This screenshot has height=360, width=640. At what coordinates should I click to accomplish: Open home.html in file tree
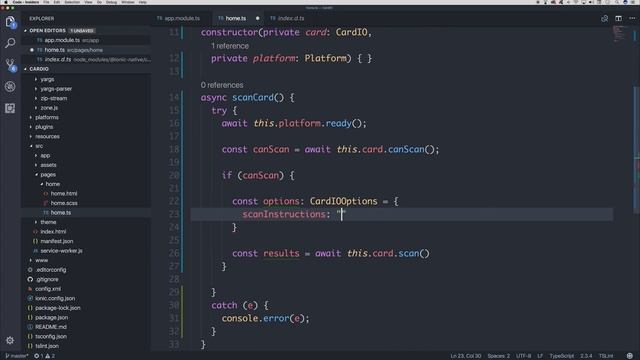pyautogui.click(x=64, y=193)
